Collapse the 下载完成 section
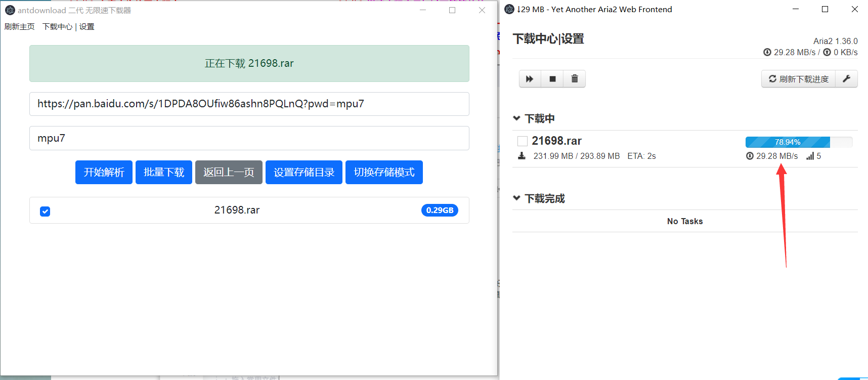Screen dimensions: 868x380 tap(516, 198)
